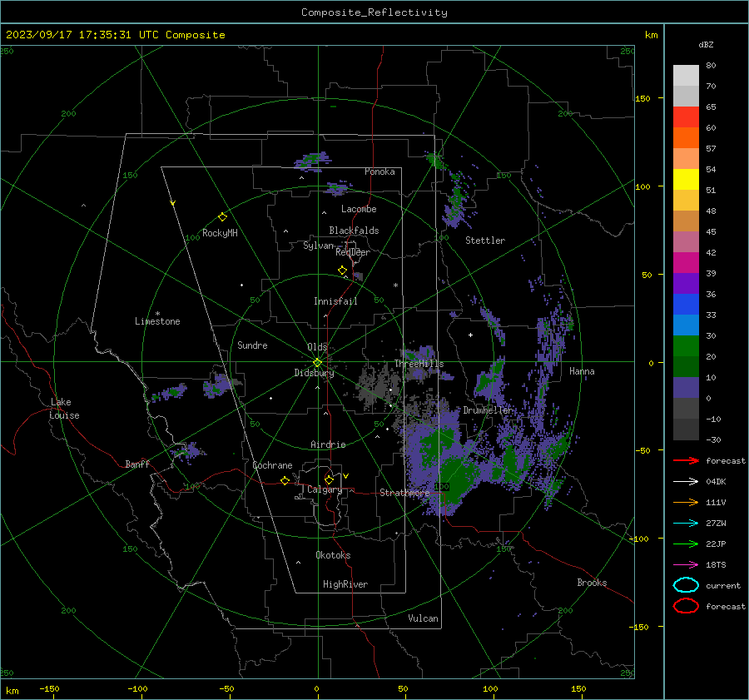This screenshot has width=749, height=700.
Task: Click the Stettler city label
Action: [x=485, y=241]
